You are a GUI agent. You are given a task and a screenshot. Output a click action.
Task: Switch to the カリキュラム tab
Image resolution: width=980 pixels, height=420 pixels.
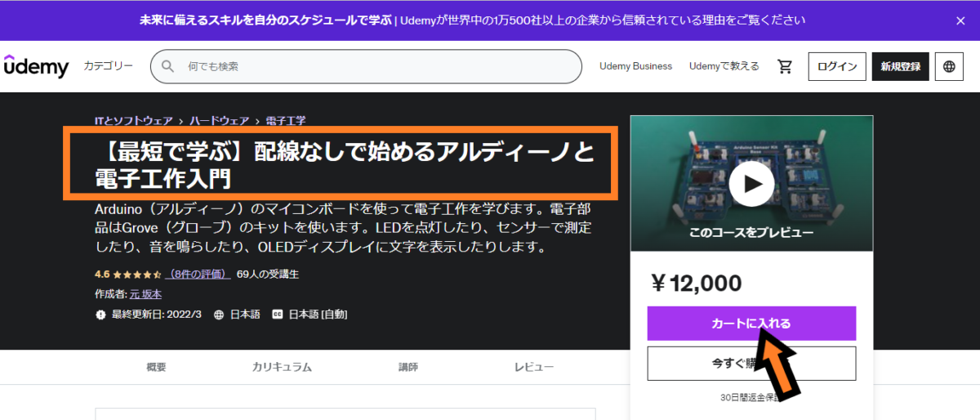click(282, 368)
